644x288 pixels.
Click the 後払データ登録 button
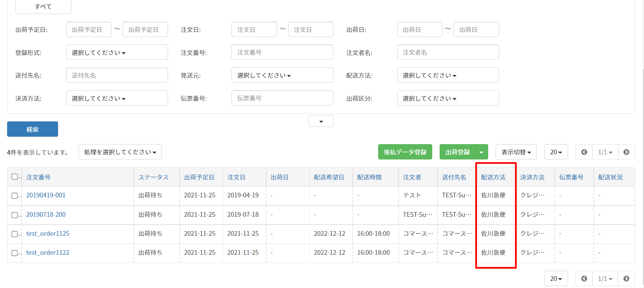pos(405,152)
